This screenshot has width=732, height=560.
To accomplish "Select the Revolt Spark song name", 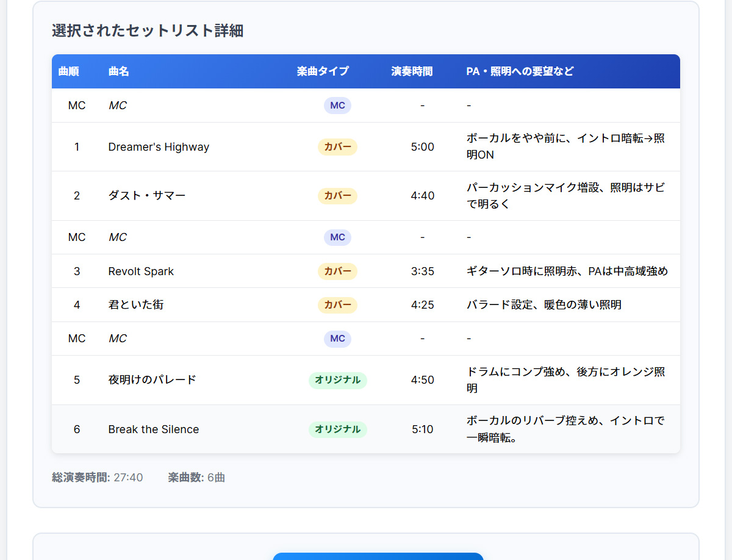I will pyautogui.click(x=141, y=271).
